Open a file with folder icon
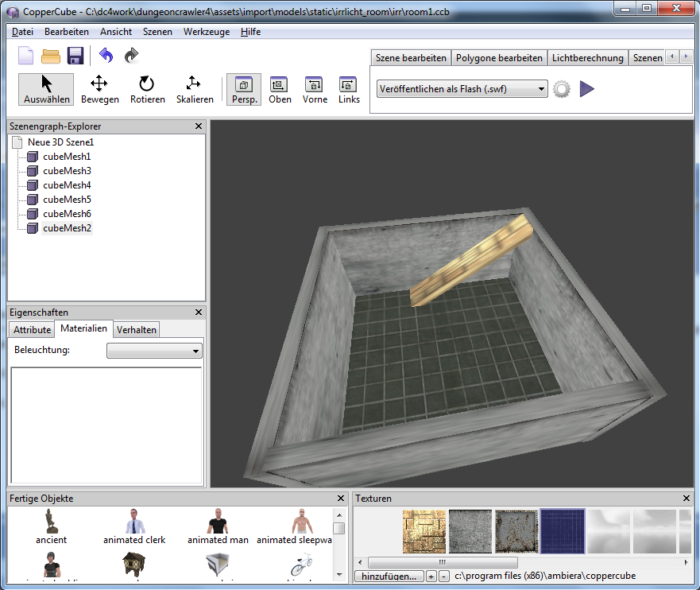This screenshot has width=700, height=590. coord(51,56)
